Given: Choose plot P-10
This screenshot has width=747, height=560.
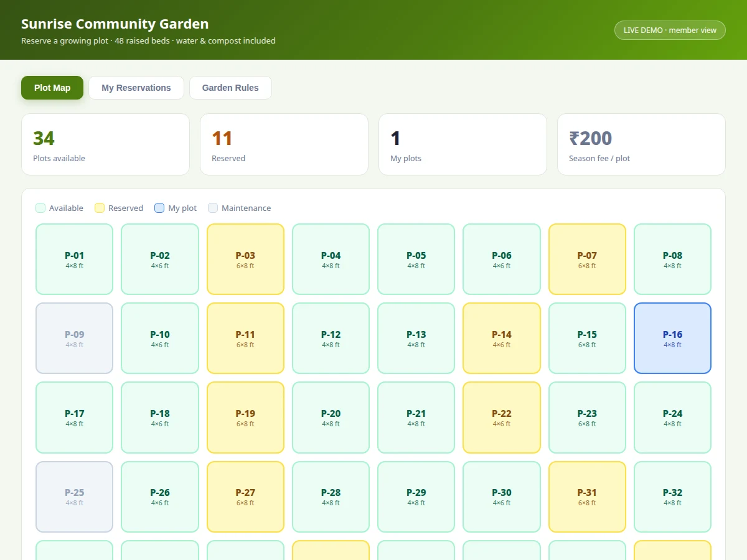Looking at the screenshot, I should (x=160, y=338).
